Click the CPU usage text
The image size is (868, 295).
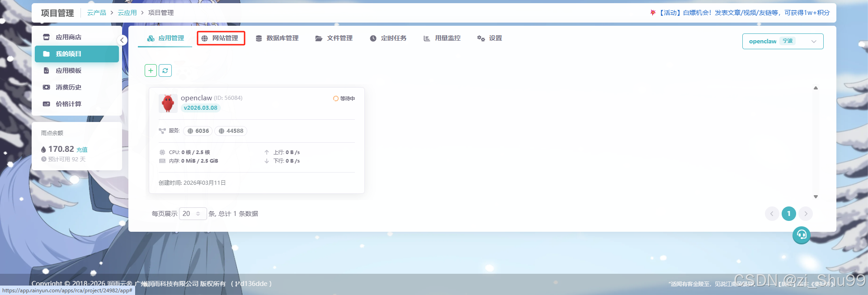pyautogui.click(x=189, y=152)
